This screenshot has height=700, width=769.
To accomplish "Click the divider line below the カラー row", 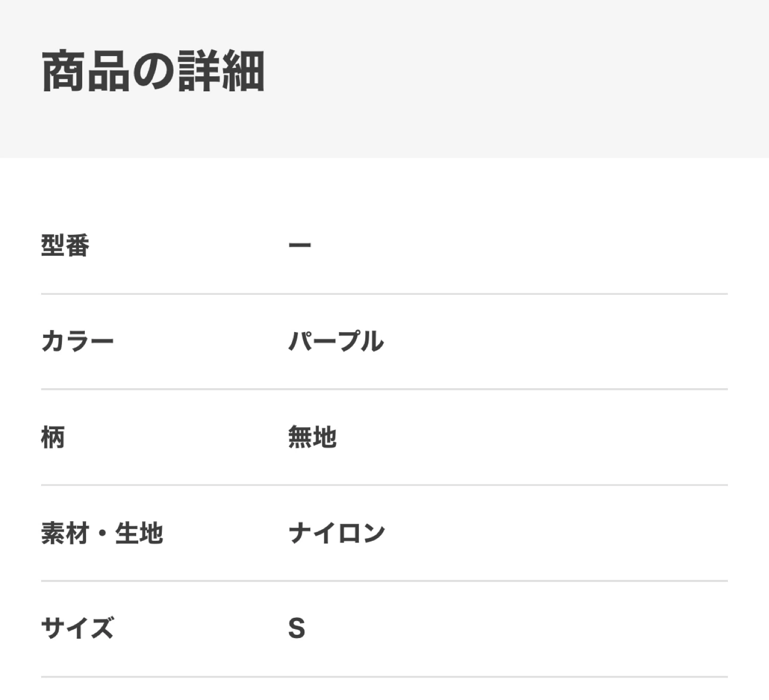I will click(x=384, y=389).
